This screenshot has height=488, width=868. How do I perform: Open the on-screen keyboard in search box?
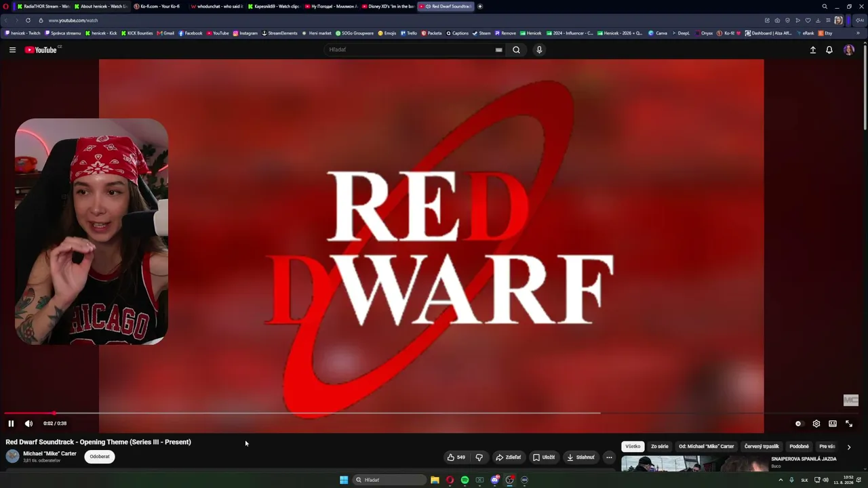pyautogui.click(x=498, y=49)
